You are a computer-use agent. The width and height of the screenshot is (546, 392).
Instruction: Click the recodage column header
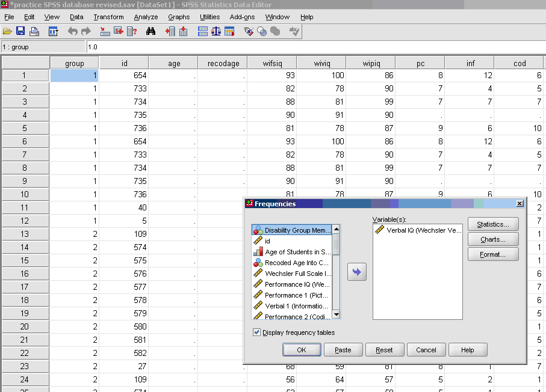pos(223,63)
